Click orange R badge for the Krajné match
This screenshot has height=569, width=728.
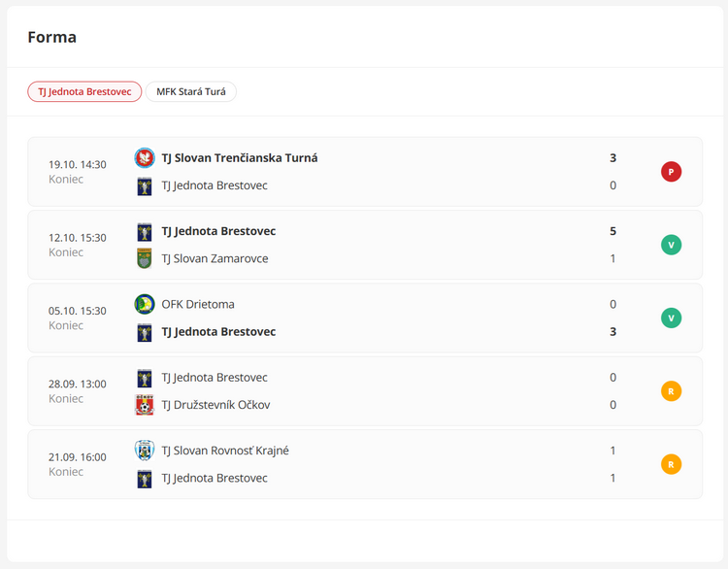pyautogui.click(x=671, y=464)
